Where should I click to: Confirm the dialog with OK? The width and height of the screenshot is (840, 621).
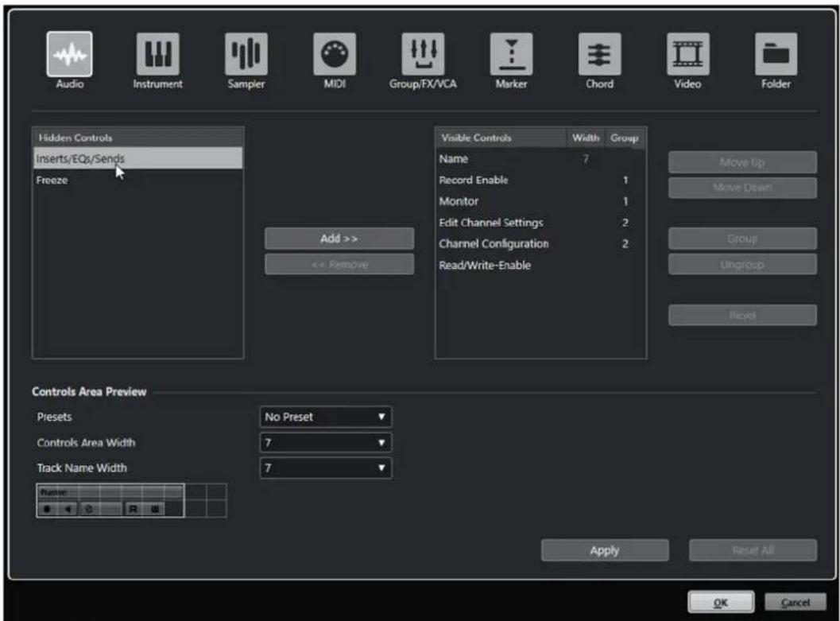pyautogui.click(x=721, y=602)
